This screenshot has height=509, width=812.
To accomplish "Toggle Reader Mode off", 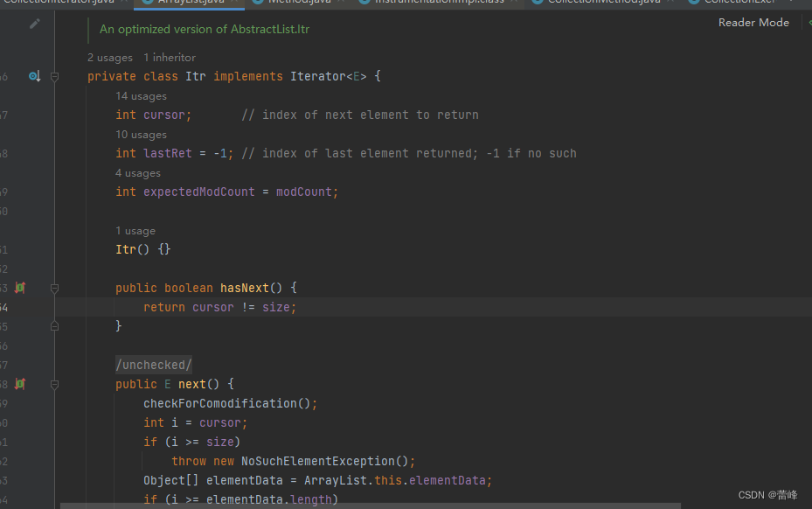I will [x=753, y=22].
